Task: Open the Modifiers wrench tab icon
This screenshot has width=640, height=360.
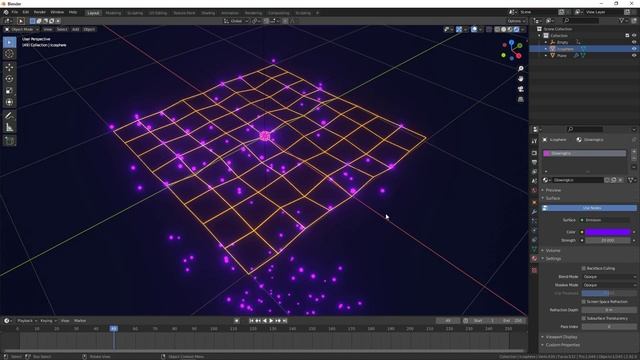Action: coord(534,212)
